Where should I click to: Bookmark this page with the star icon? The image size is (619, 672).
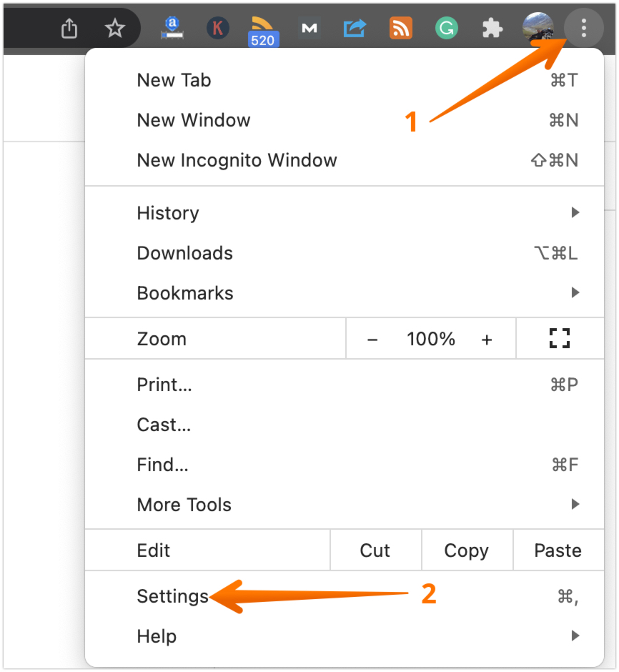click(x=114, y=28)
